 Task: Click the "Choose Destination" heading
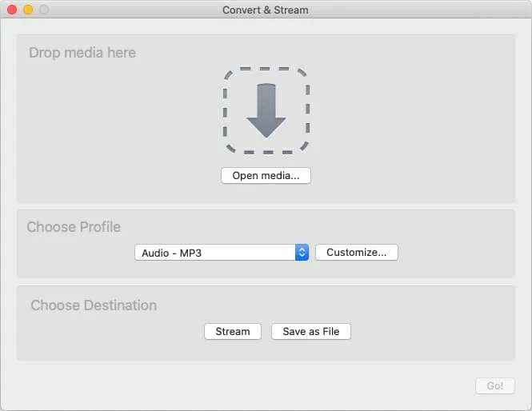tap(94, 305)
